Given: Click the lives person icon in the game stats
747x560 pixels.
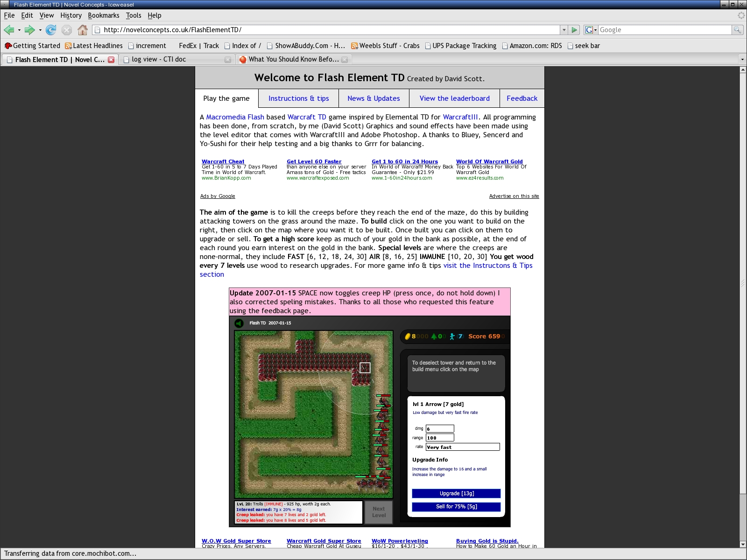Looking at the screenshot, I should coord(452,336).
